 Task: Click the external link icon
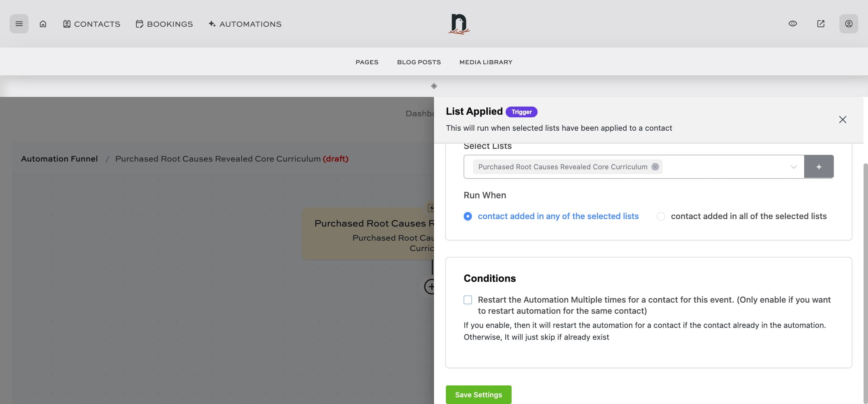821,23
